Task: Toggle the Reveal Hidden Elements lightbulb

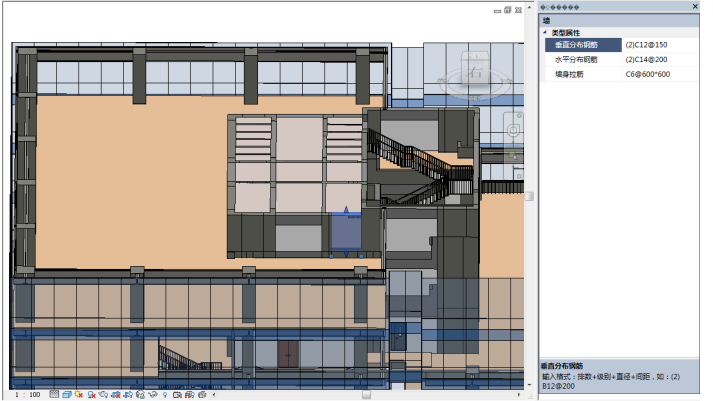Action: [x=165, y=394]
